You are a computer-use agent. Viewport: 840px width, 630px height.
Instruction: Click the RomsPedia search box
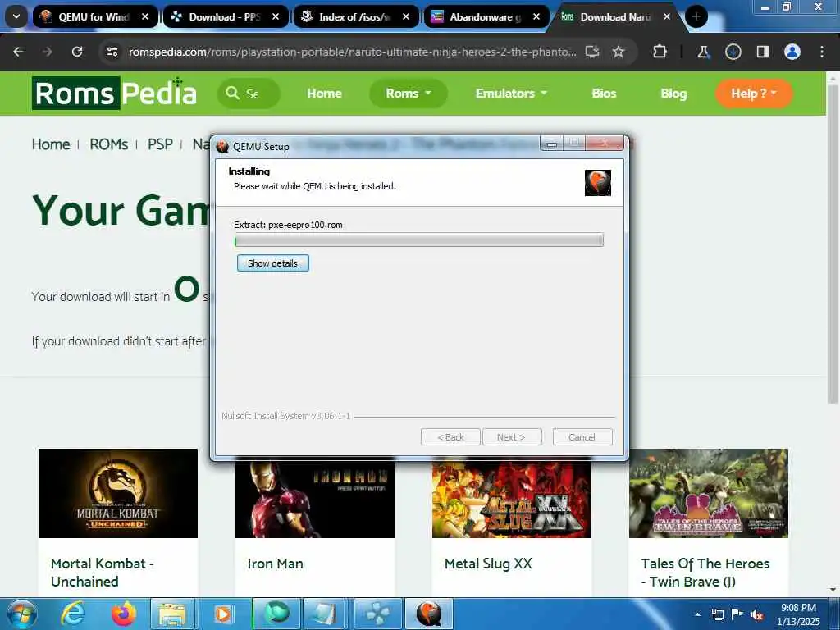(x=249, y=94)
